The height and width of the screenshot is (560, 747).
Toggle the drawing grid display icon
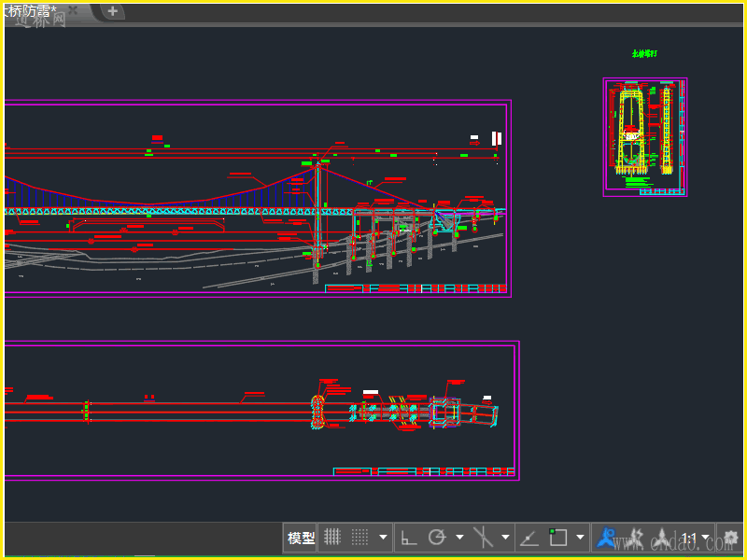332,538
